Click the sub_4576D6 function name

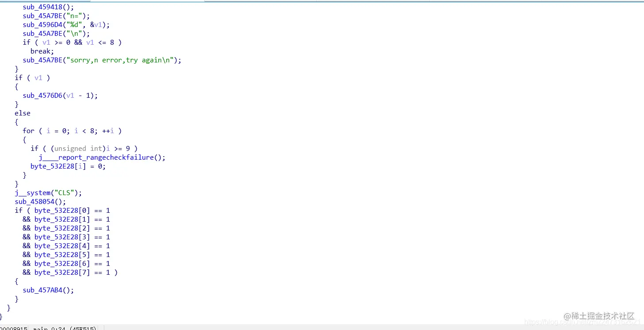[42, 96]
